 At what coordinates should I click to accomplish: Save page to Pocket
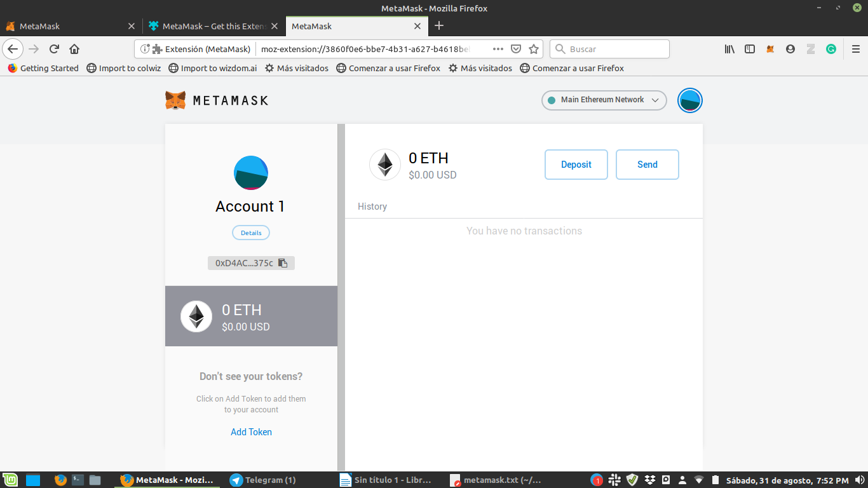click(x=517, y=49)
